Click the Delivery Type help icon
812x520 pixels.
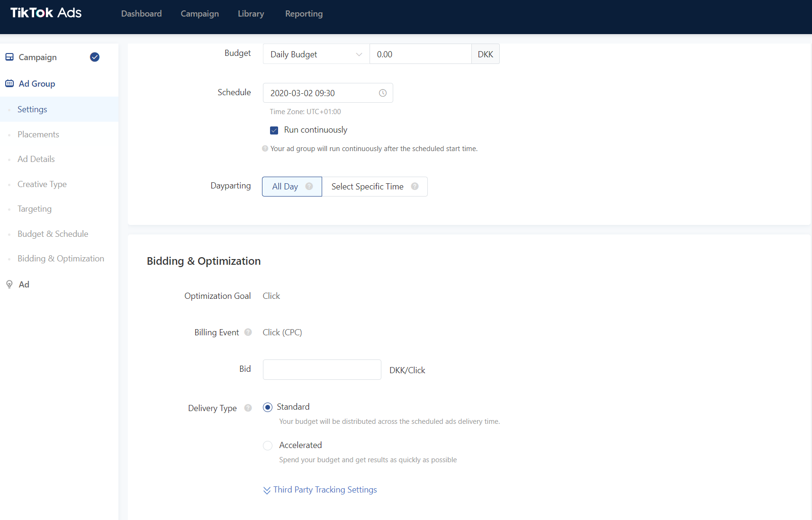tap(248, 408)
